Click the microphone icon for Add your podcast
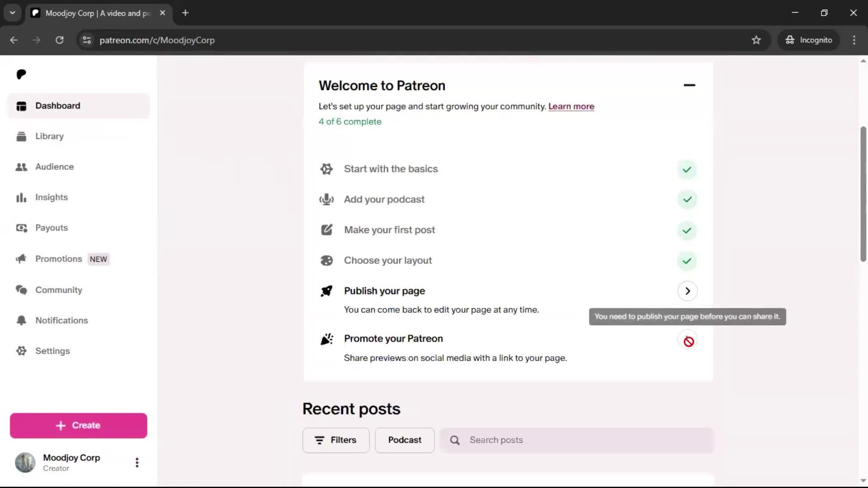The image size is (868, 488). point(326,199)
